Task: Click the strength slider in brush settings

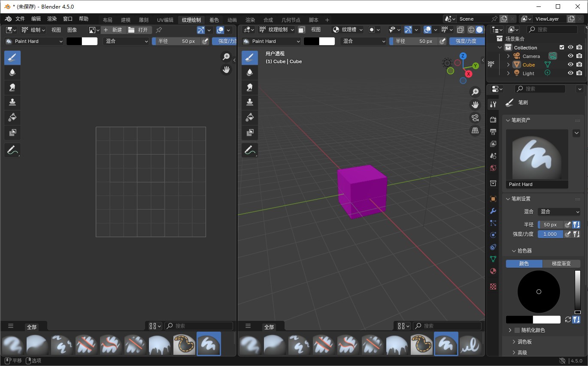Action: [x=550, y=234]
